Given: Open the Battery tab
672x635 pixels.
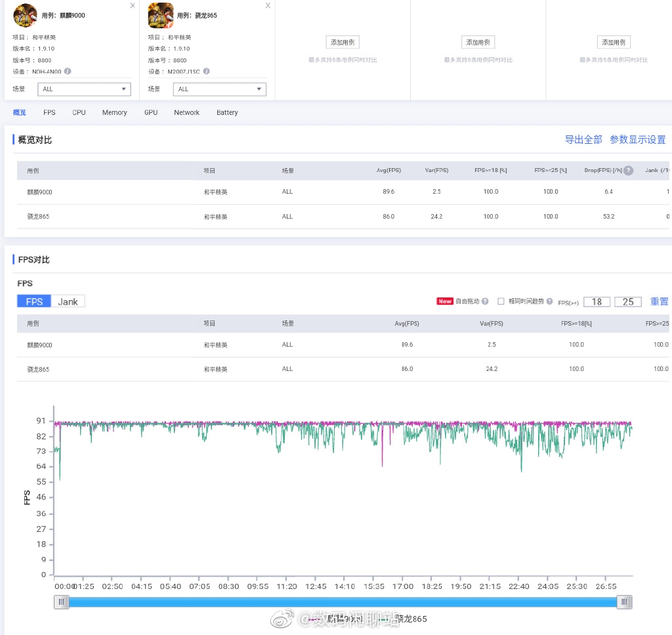Looking at the screenshot, I should (227, 112).
